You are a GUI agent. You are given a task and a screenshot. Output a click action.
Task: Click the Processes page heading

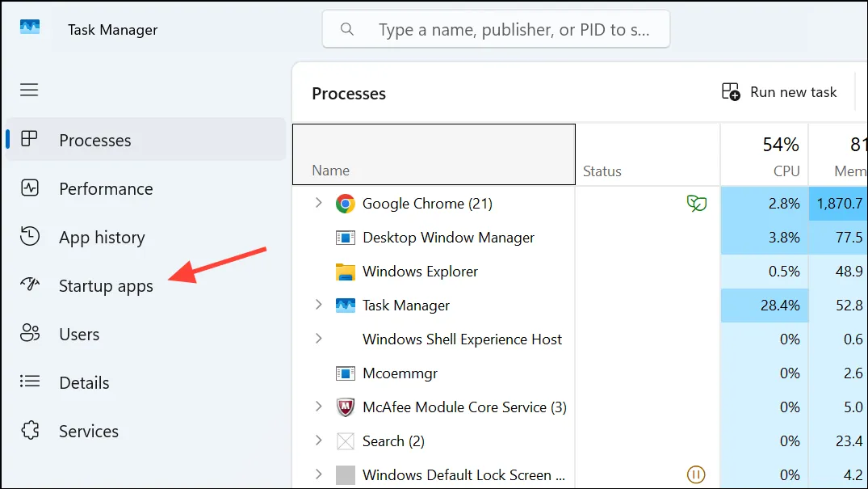click(x=349, y=94)
